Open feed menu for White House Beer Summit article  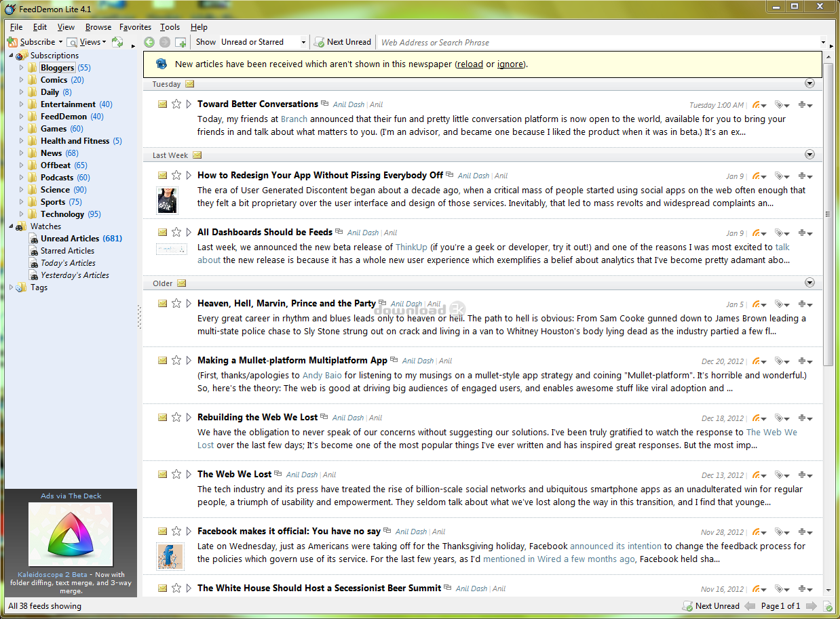759,589
